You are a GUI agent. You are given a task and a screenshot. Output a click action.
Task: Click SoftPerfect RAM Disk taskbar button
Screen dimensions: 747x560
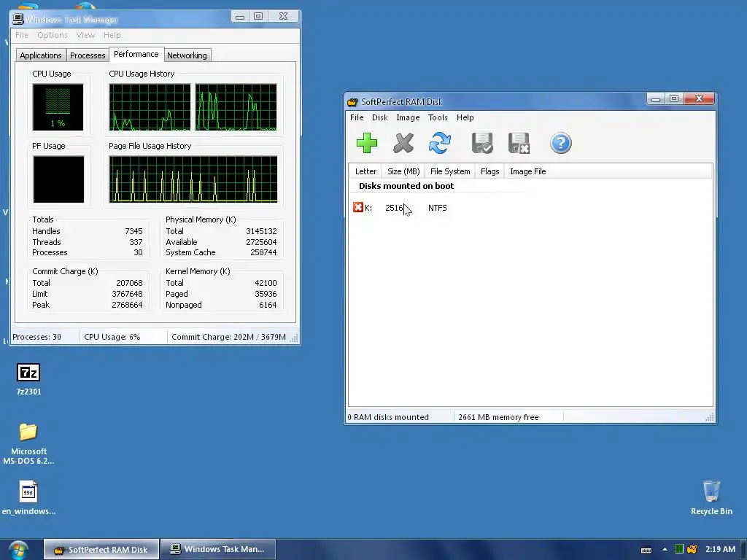(x=101, y=550)
